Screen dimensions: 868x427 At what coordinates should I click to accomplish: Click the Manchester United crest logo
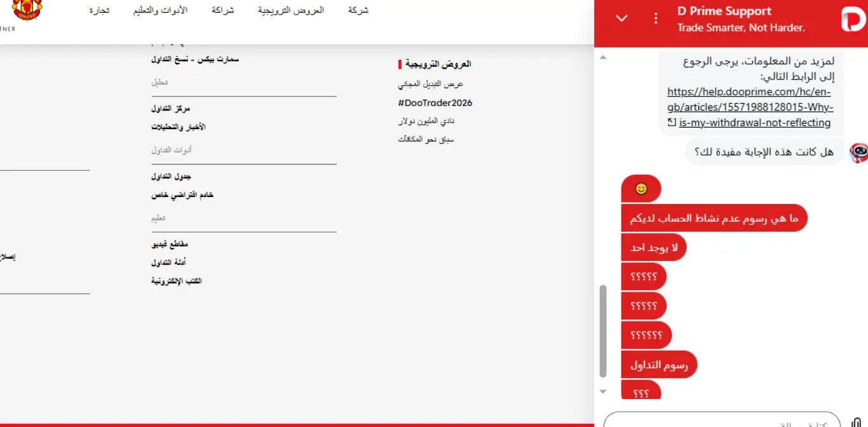point(27,10)
